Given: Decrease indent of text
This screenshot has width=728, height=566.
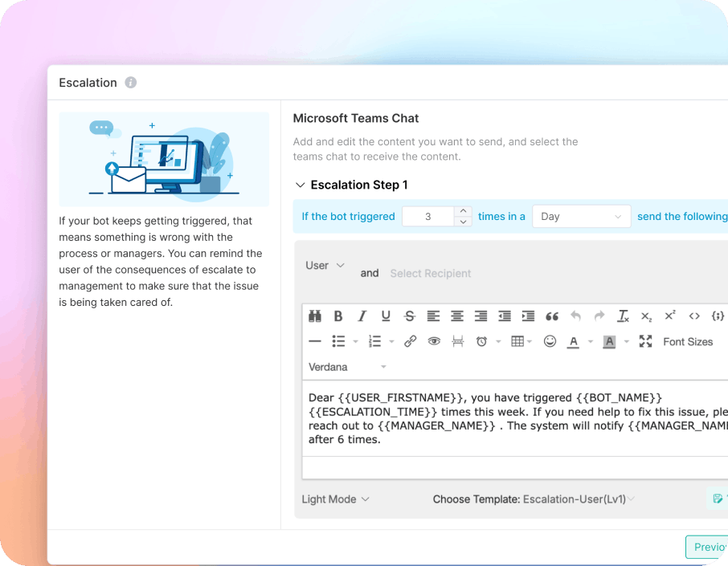Looking at the screenshot, I should [x=505, y=316].
